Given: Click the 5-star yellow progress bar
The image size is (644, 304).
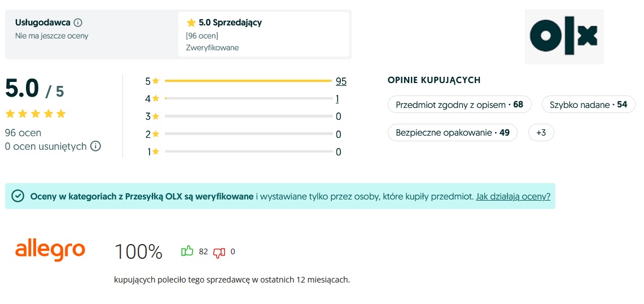Looking at the screenshot, I should [248, 81].
